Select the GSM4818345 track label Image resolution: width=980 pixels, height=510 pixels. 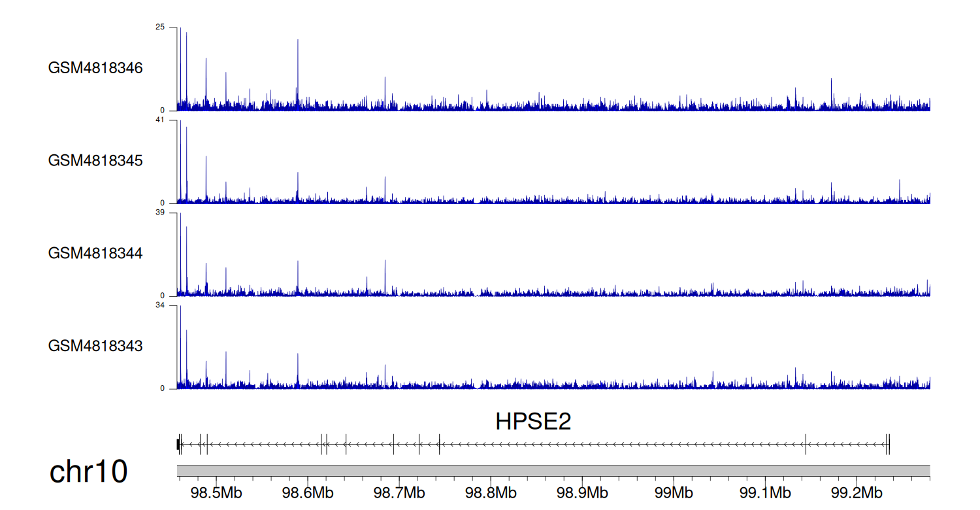[x=95, y=160]
